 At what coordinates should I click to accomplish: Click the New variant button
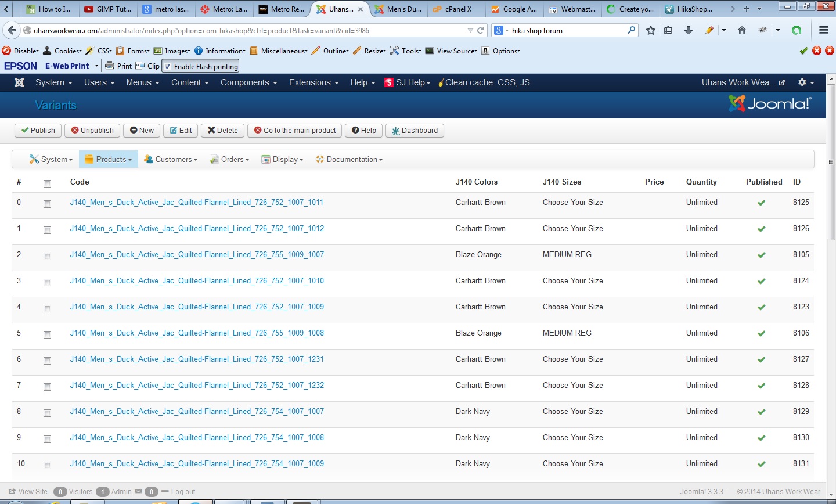point(142,130)
